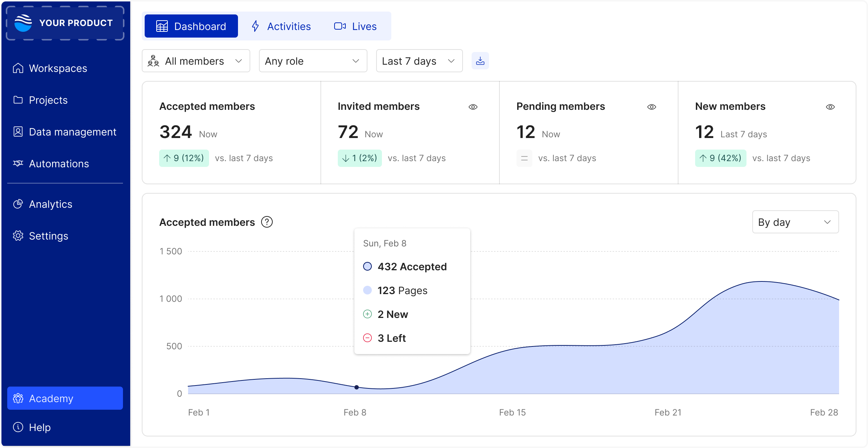Image resolution: width=868 pixels, height=448 pixels.
Task: Toggle the Pending members eye icon
Action: click(652, 107)
